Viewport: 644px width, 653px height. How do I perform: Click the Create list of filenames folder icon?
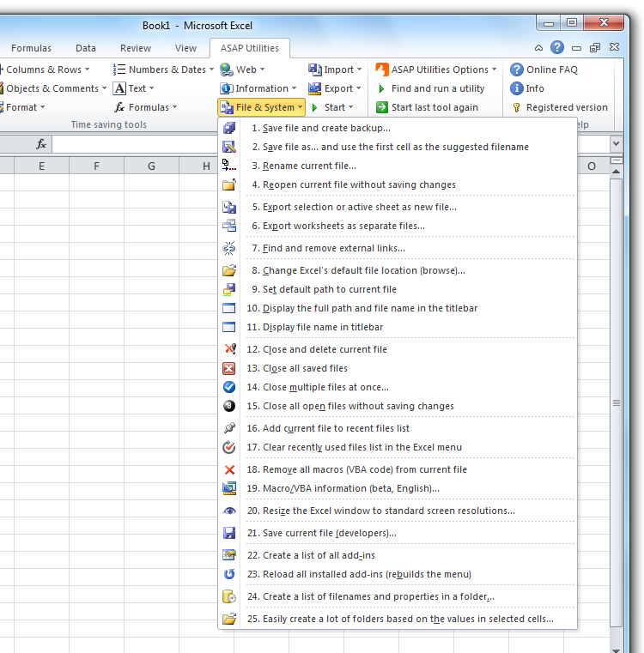coord(229,596)
